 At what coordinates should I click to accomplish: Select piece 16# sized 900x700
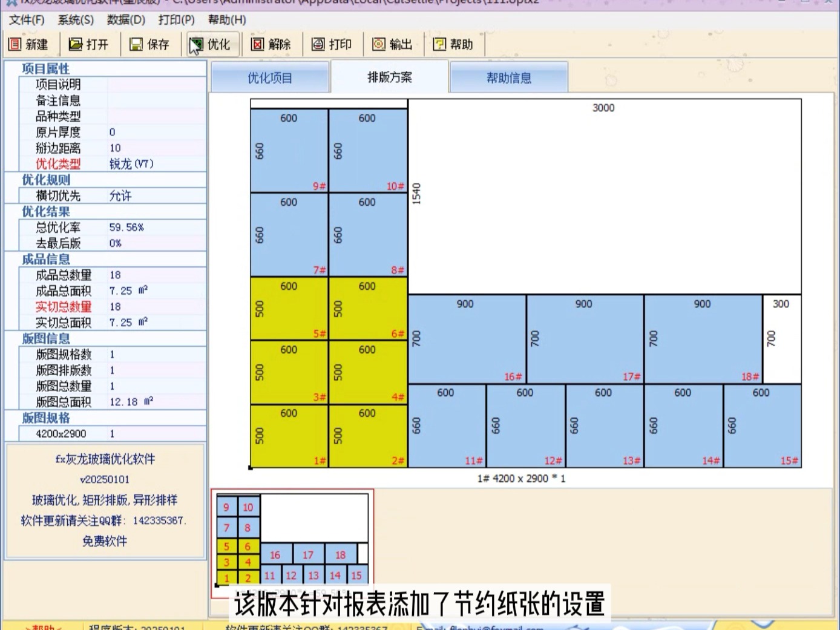(x=467, y=339)
